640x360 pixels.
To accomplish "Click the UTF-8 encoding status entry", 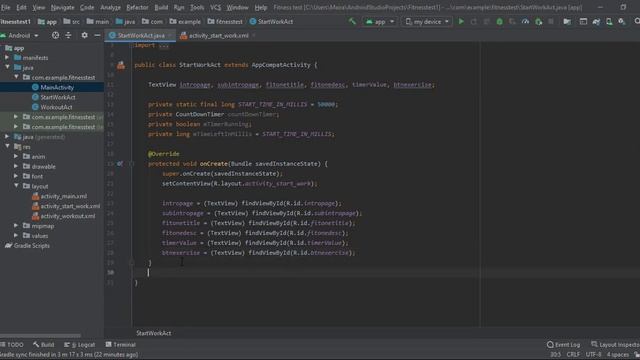I will 593,354.
